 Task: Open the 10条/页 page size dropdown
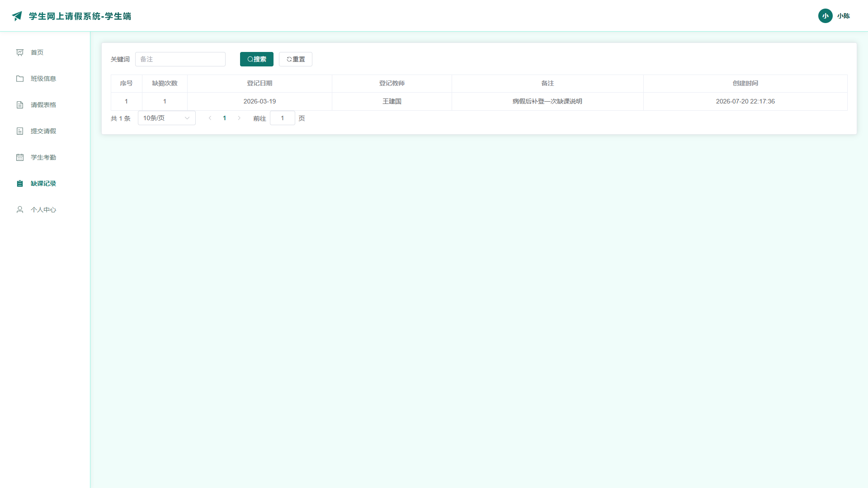point(166,118)
